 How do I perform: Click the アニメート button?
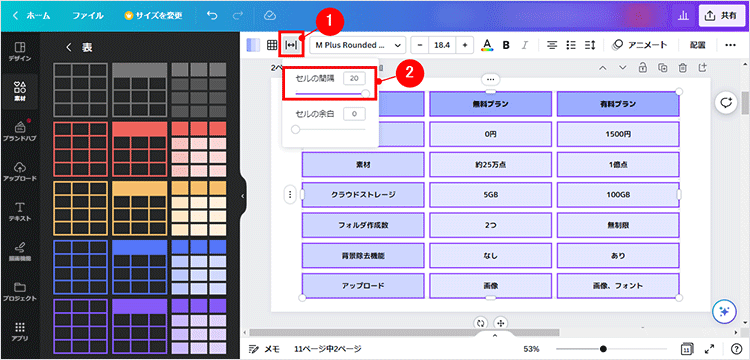click(x=640, y=45)
